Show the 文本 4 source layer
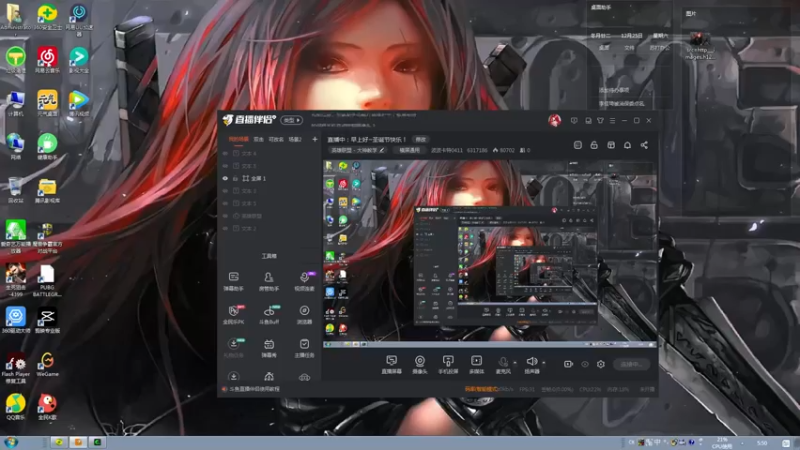Image resolution: width=800 pixels, height=450 pixels. click(225, 153)
